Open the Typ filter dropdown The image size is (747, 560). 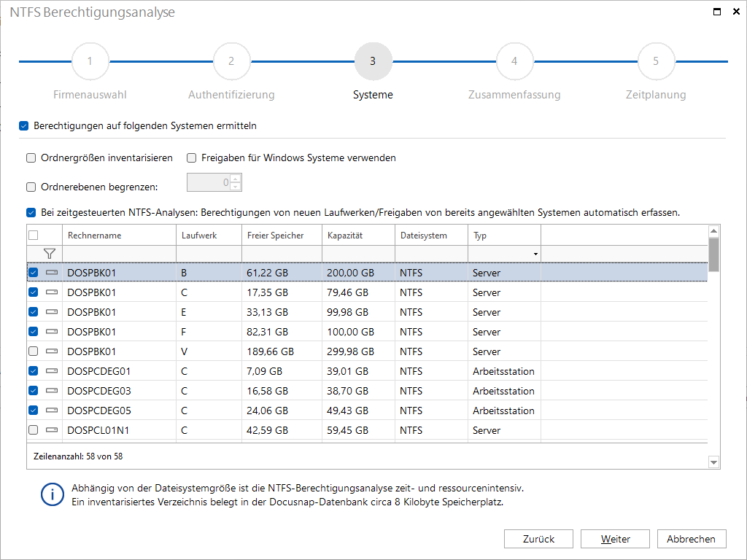click(x=535, y=254)
